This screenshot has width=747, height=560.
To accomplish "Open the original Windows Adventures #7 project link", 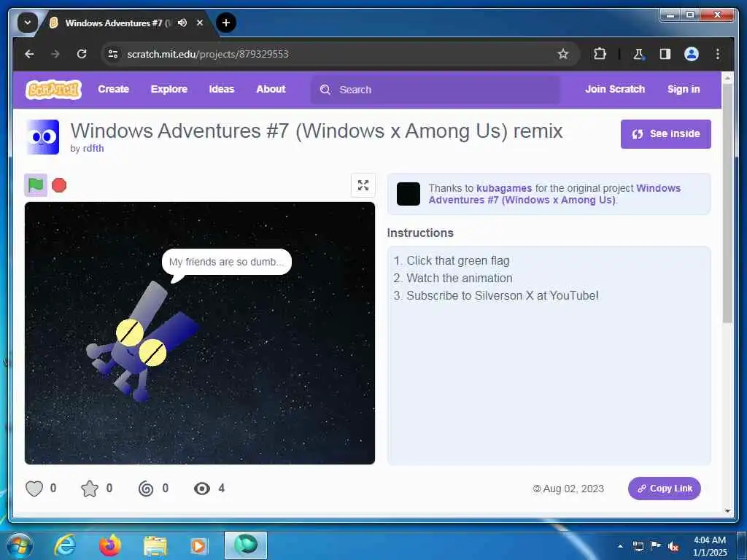I will pos(554,194).
